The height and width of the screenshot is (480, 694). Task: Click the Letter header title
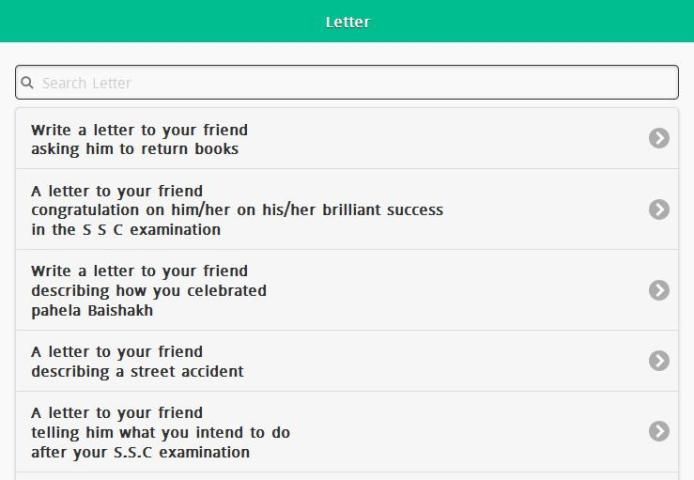point(347,22)
